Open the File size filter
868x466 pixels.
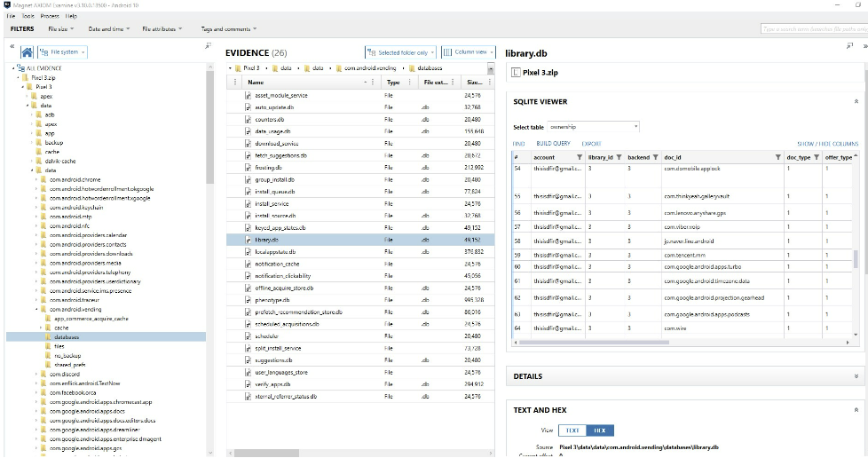point(61,28)
